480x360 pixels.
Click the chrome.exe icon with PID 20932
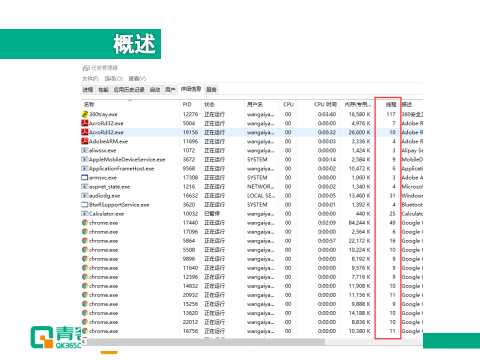pos(85,295)
